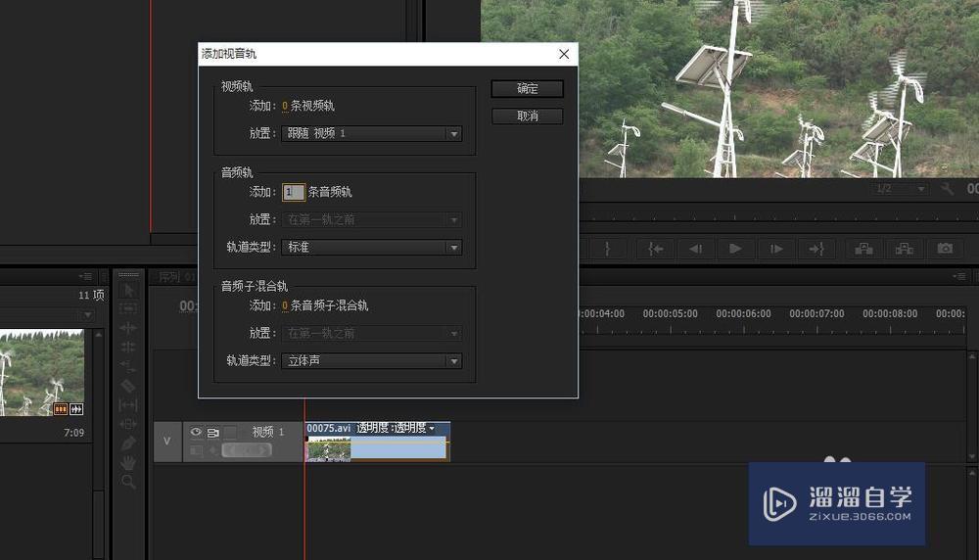Step forward one frame in Program monitor
The height and width of the screenshot is (560, 979).
click(776, 249)
